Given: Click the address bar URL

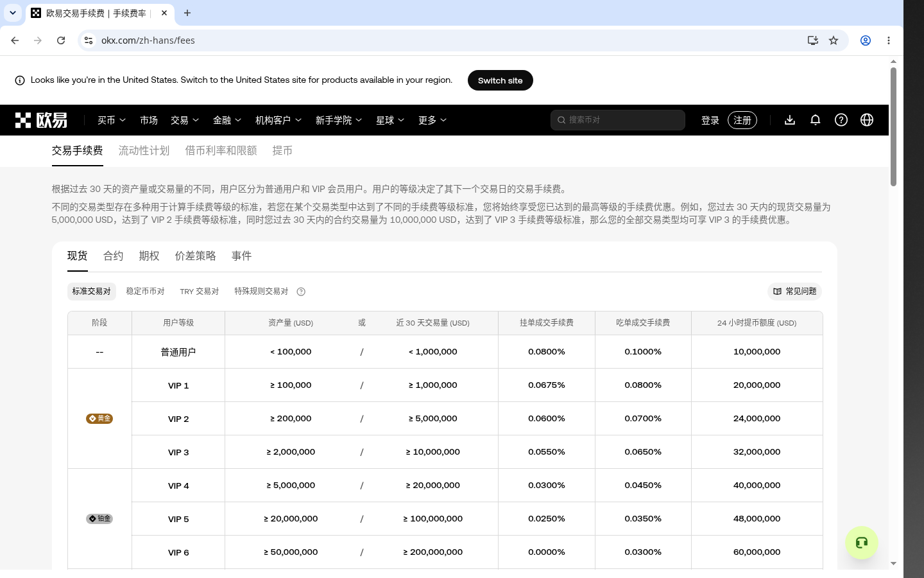Looking at the screenshot, I should click(148, 40).
